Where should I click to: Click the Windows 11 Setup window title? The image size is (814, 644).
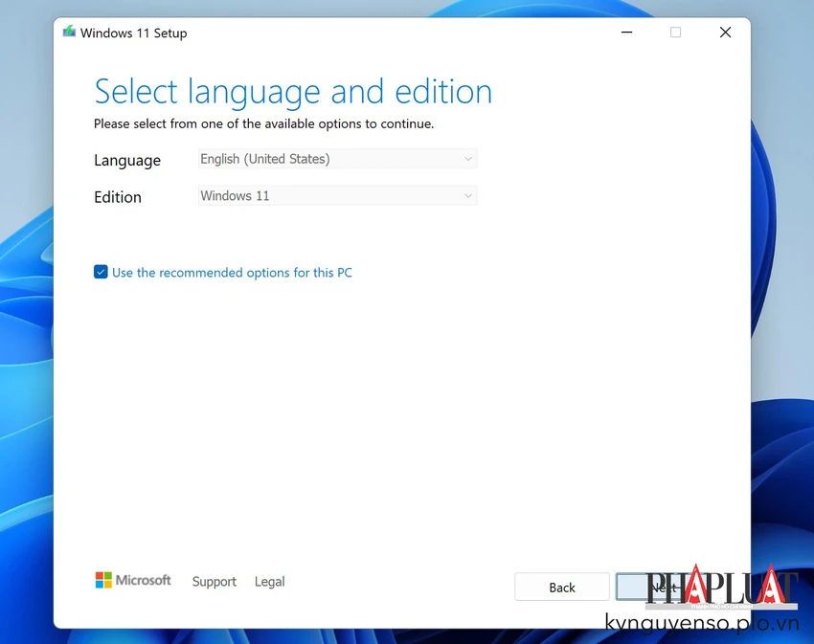133,33
